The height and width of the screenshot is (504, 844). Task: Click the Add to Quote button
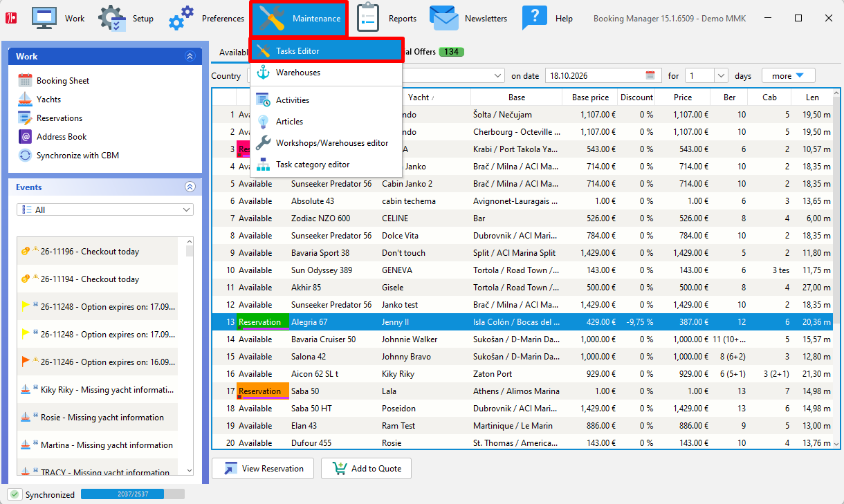[x=367, y=469]
